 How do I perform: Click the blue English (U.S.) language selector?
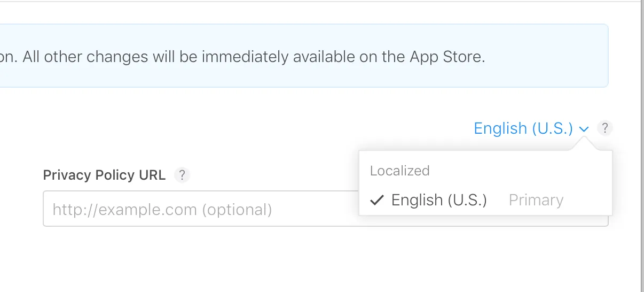(x=523, y=128)
